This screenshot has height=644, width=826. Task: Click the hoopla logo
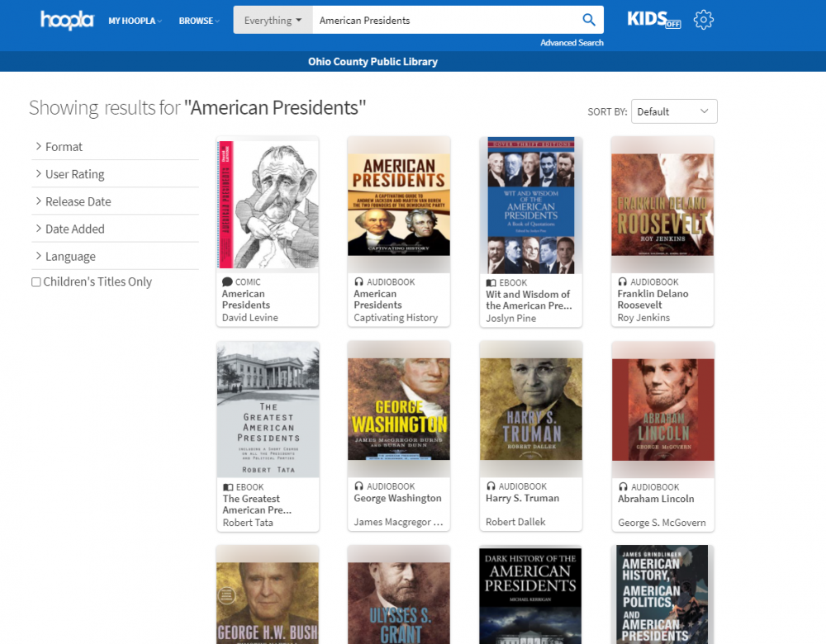(x=67, y=20)
